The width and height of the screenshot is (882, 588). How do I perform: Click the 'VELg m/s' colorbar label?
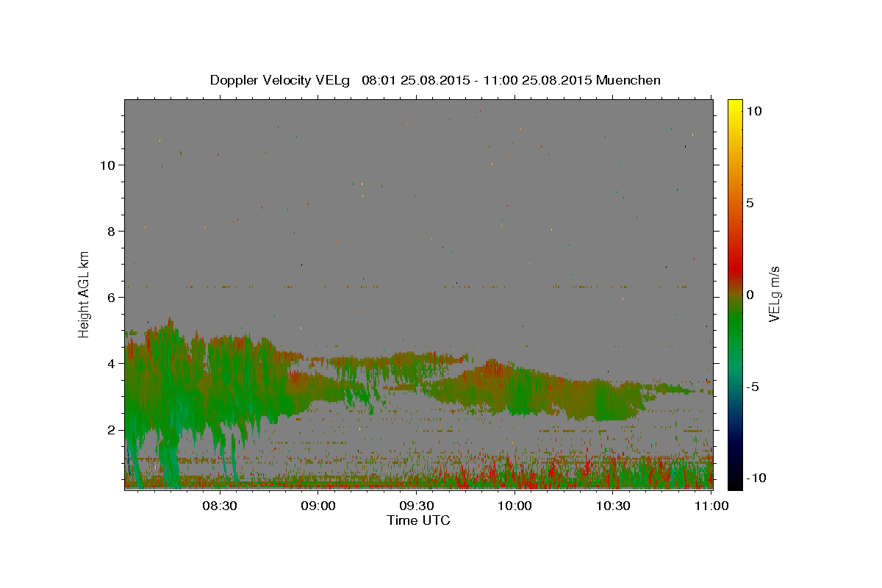click(x=774, y=294)
